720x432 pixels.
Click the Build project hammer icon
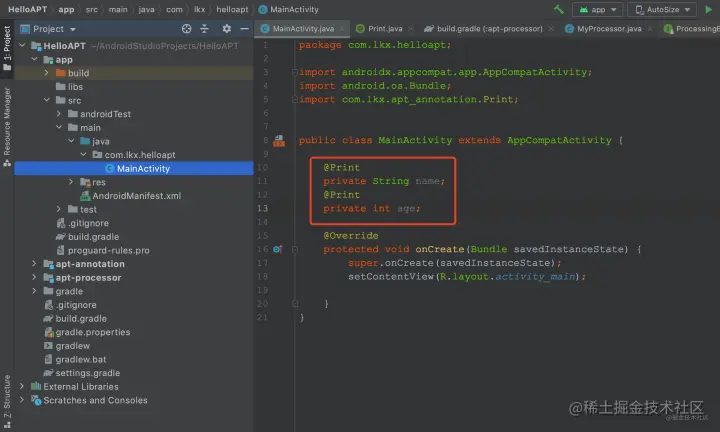[558, 9]
